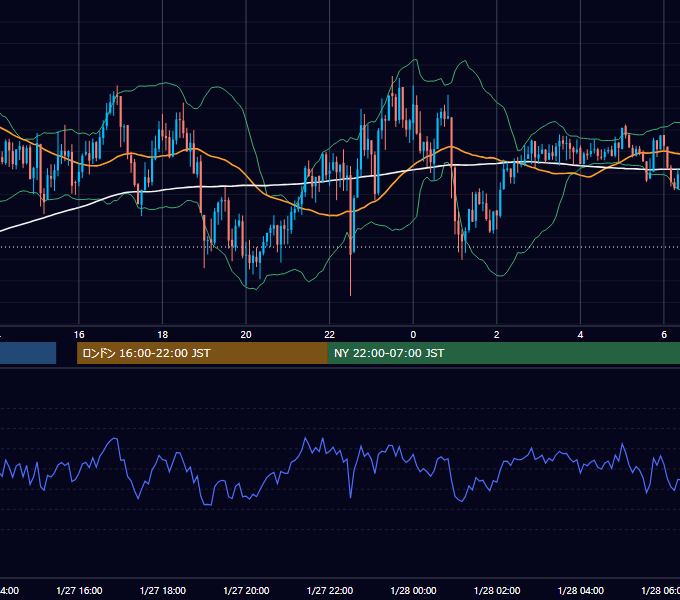Click hour label 20 under price chart
This screenshot has height=600, width=680.
click(x=246, y=335)
